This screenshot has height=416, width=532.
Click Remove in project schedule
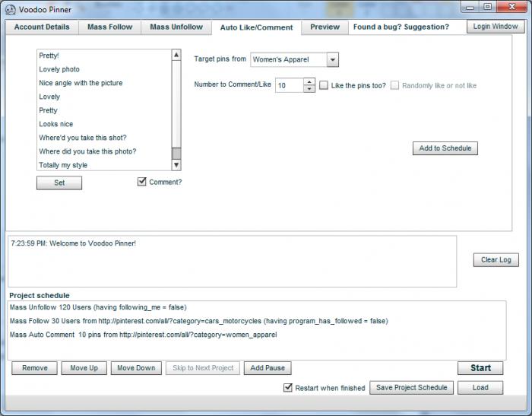[x=35, y=368]
